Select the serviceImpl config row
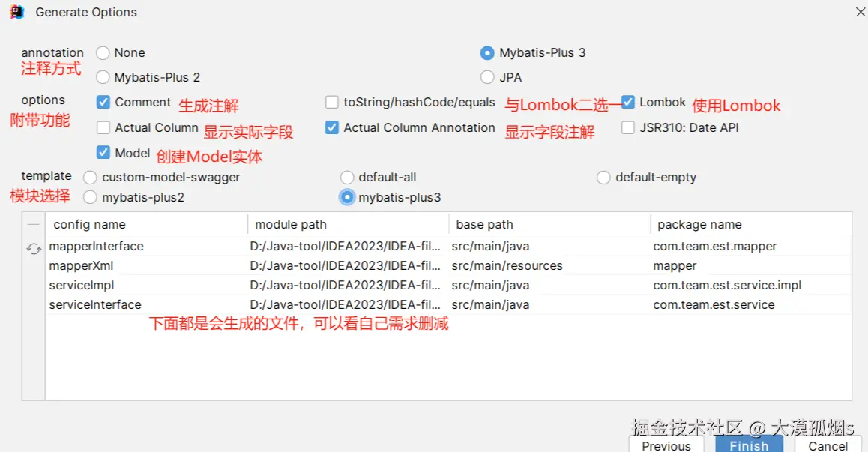 [449, 286]
